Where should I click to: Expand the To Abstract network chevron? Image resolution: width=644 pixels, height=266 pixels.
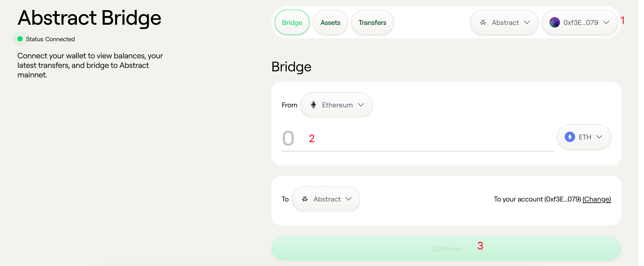(348, 199)
